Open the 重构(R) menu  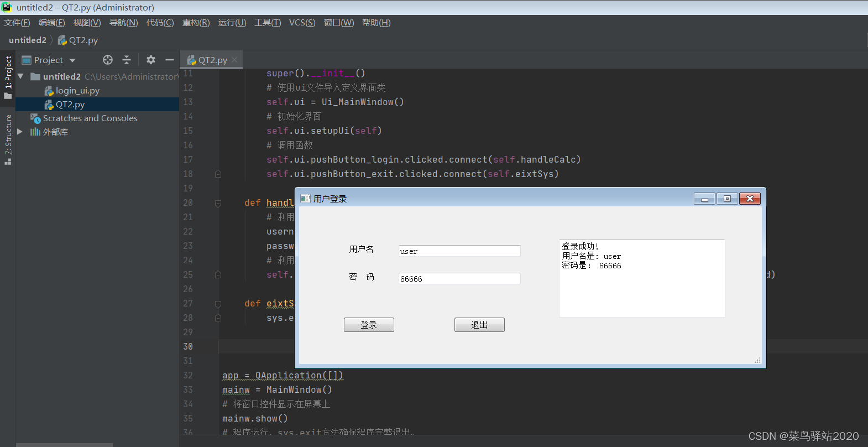point(196,23)
